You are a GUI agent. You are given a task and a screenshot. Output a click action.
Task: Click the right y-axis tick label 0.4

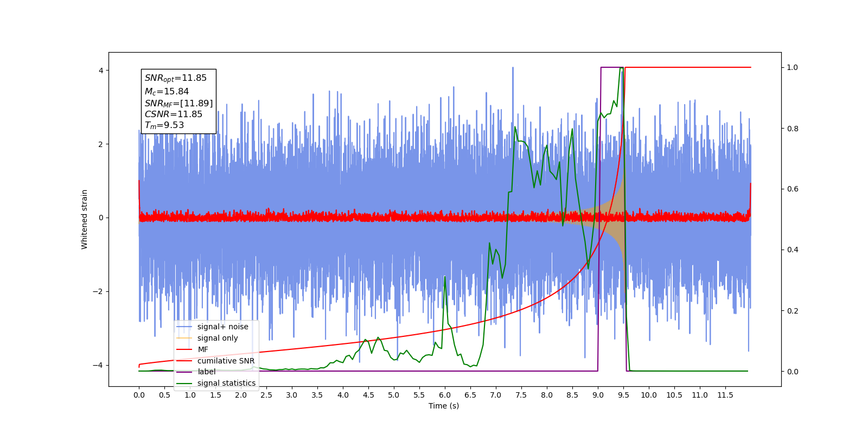[x=793, y=250]
